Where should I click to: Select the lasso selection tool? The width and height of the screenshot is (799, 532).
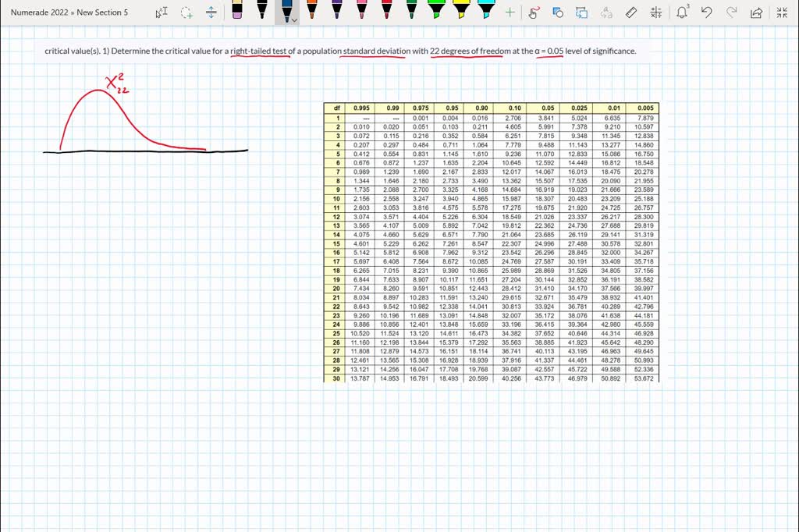coord(186,12)
